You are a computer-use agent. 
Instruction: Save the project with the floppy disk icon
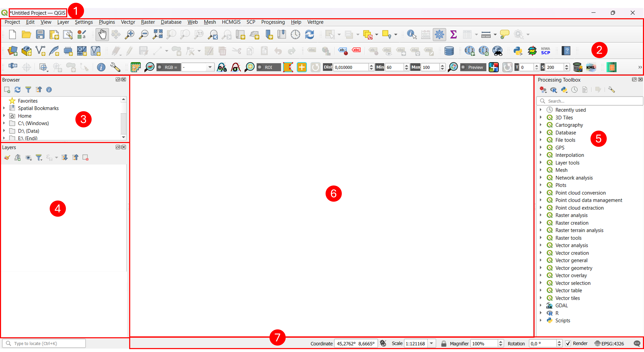point(40,34)
